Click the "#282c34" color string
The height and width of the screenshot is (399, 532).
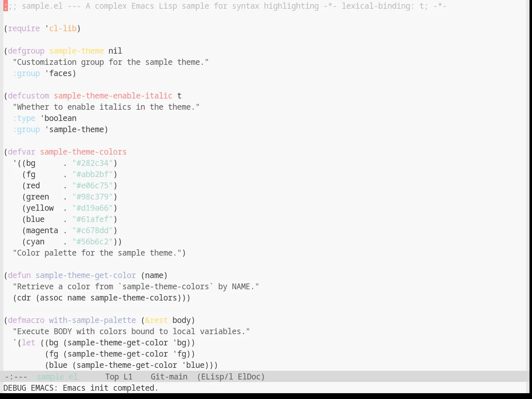(93, 163)
